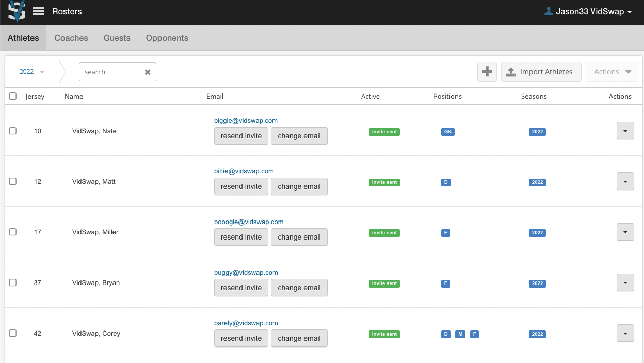Open actions dropdown for Nate's row
Screen dimensions: 644x363
coord(625,131)
